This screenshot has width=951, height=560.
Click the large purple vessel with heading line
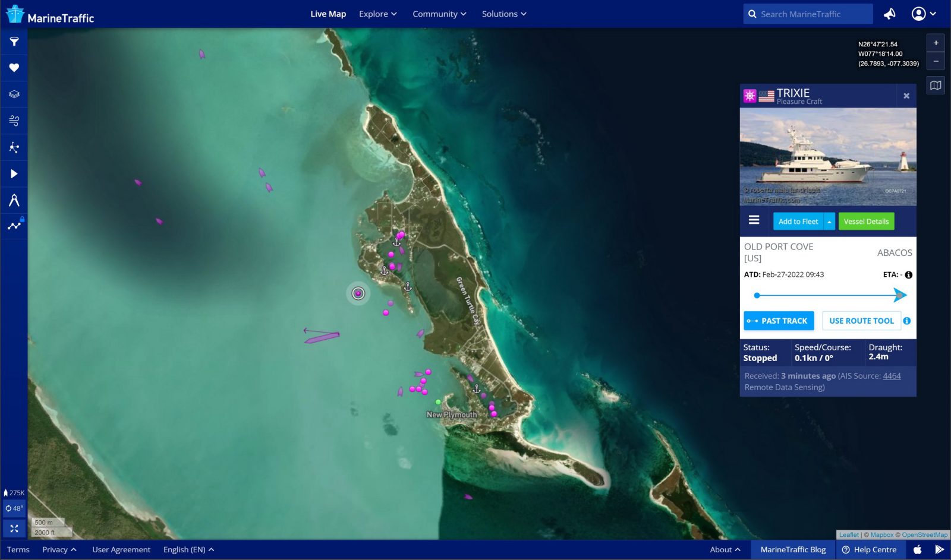(x=322, y=336)
